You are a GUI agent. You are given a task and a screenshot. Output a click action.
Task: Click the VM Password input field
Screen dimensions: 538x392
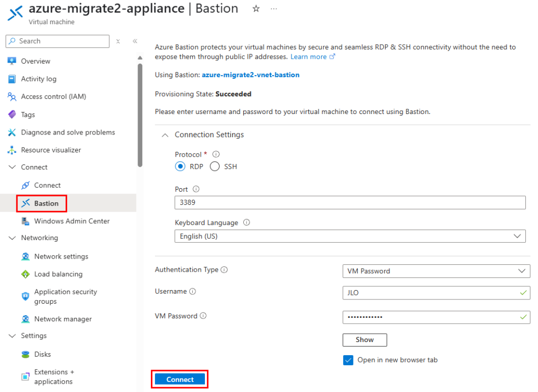pyautogui.click(x=436, y=317)
